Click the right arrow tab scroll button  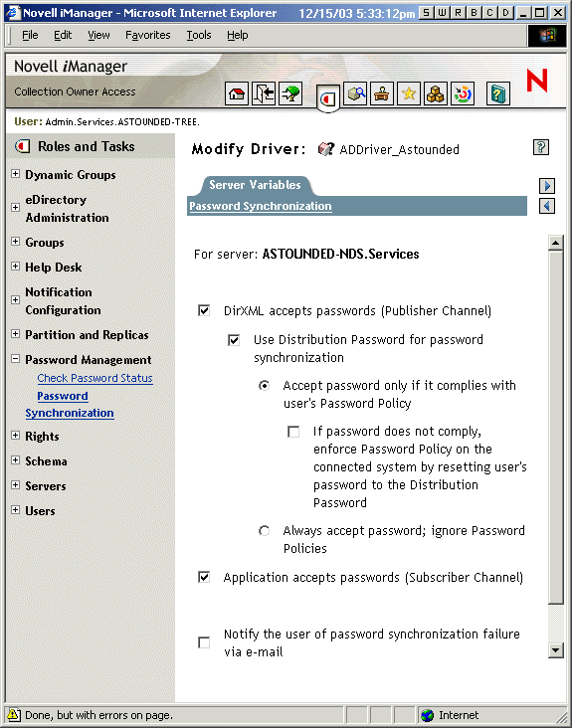pyautogui.click(x=547, y=186)
